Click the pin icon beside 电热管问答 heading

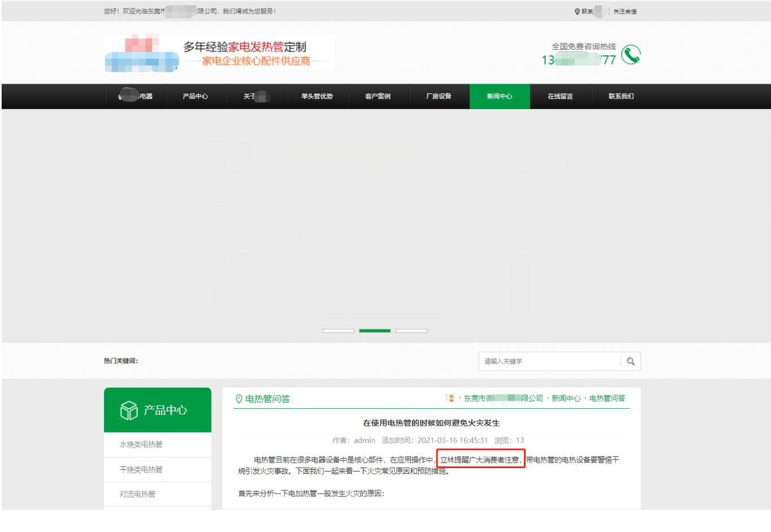pyautogui.click(x=239, y=399)
